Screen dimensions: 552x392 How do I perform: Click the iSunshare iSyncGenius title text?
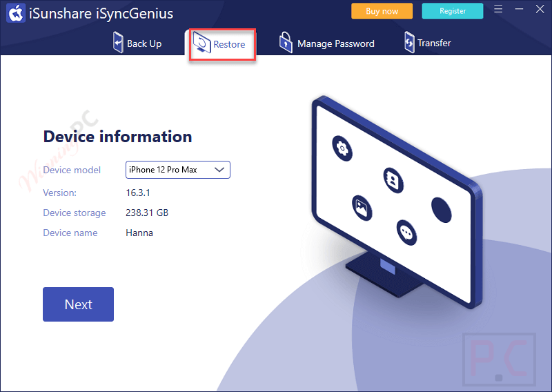(101, 14)
